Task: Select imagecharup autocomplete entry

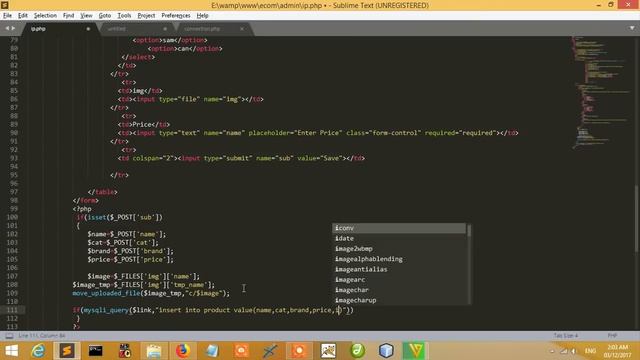Action: [x=399, y=300]
